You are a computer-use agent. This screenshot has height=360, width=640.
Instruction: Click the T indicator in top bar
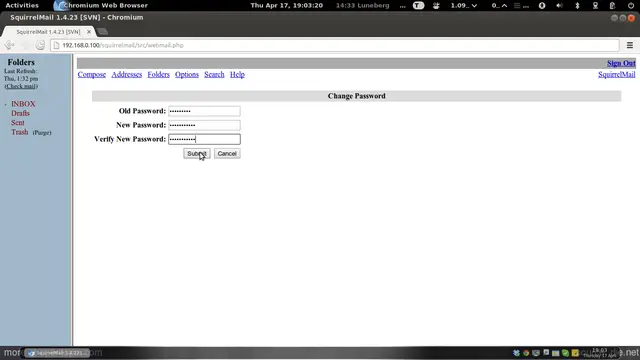point(418,5)
